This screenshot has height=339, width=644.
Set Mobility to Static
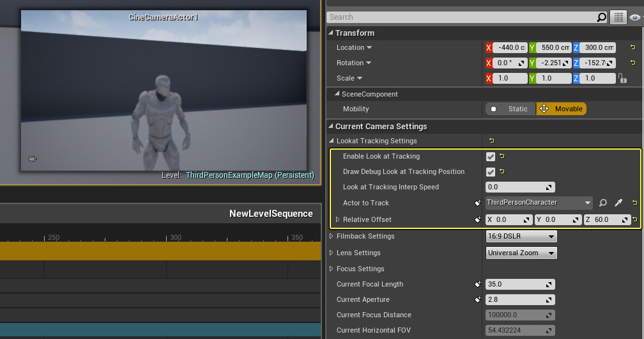pyautogui.click(x=510, y=109)
